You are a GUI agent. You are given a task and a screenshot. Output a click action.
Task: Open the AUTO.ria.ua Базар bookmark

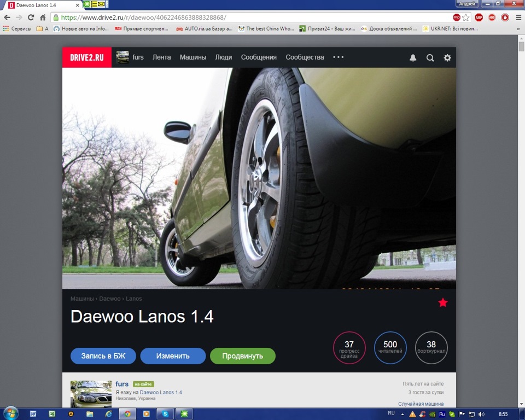pyautogui.click(x=204, y=29)
